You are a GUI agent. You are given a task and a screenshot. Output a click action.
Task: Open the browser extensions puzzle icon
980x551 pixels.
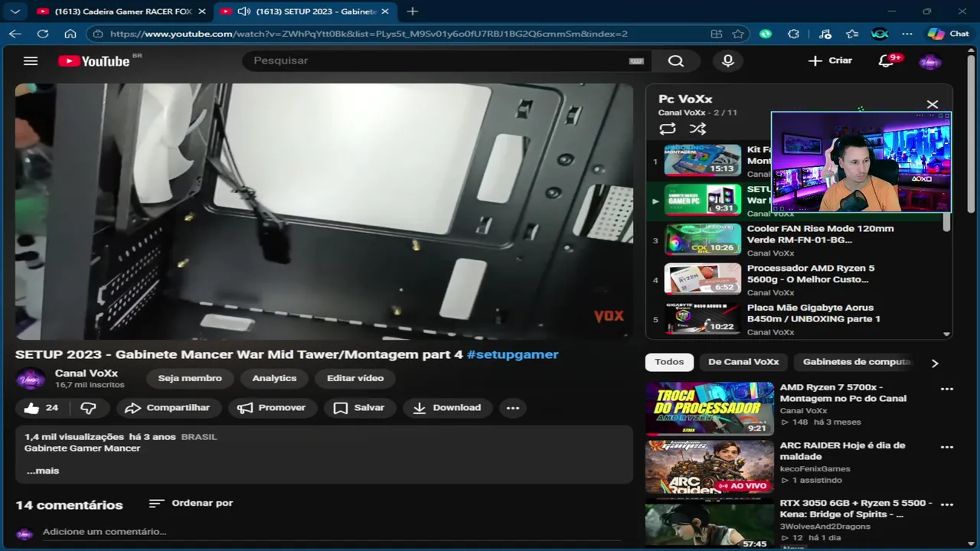(x=794, y=34)
